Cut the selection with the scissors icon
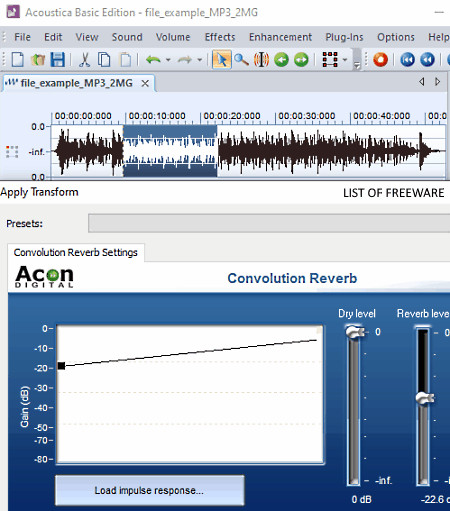 84,60
